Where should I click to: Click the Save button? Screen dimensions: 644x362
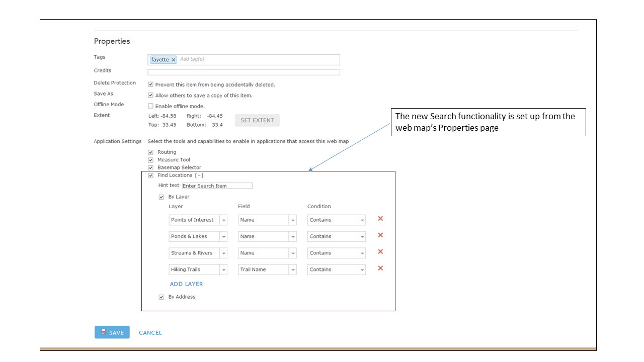[x=112, y=332]
